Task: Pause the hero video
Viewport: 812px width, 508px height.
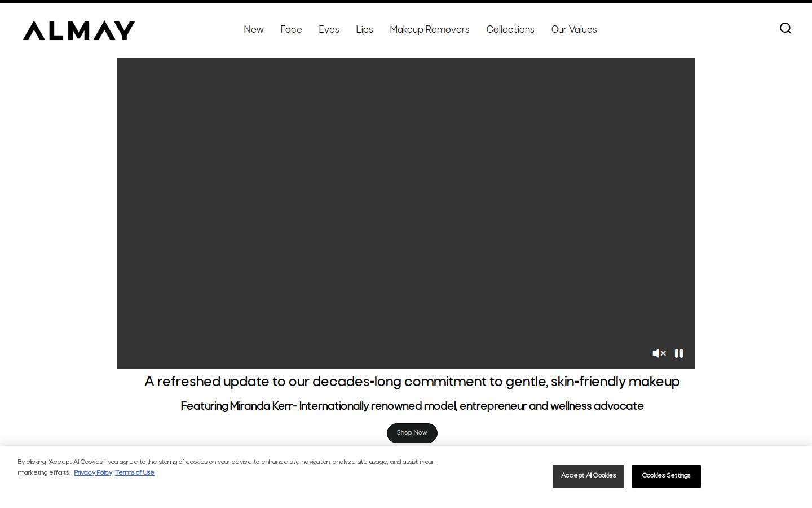Action: pyautogui.click(x=679, y=353)
